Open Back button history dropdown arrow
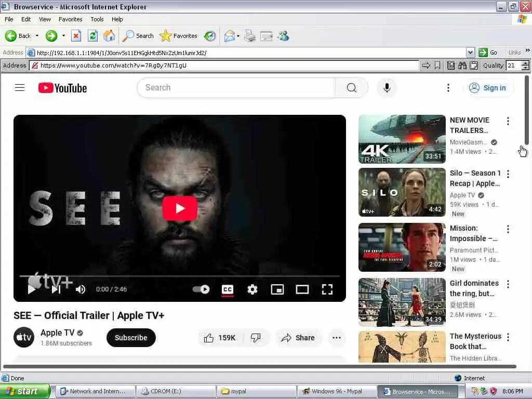Viewport: 532px width, 399px height. [37, 36]
